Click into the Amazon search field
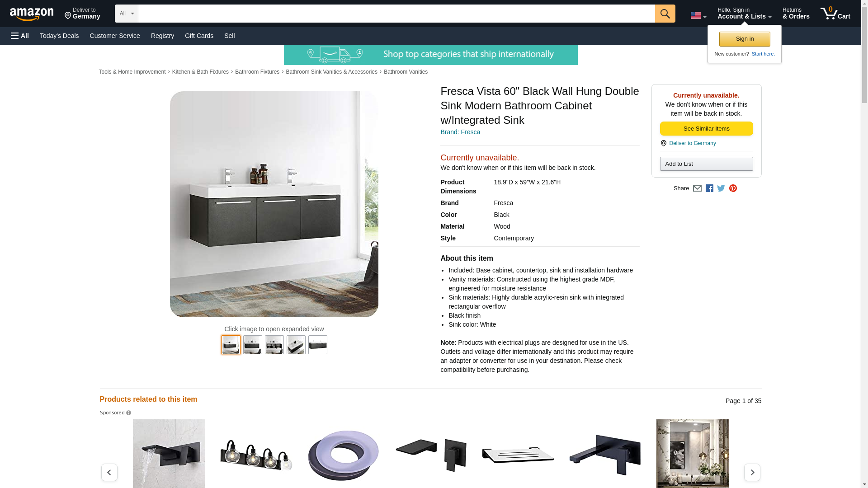Image resolution: width=868 pixels, height=488 pixels. pos(396,14)
